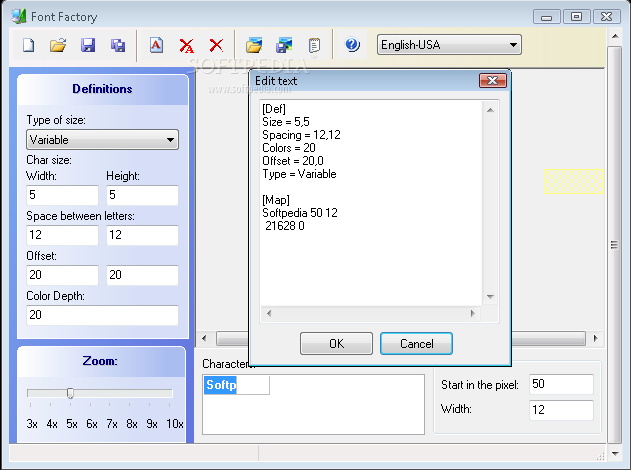Image resolution: width=631 pixels, height=470 pixels.
Task: Click OK in Edit text dialog
Action: [336, 344]
